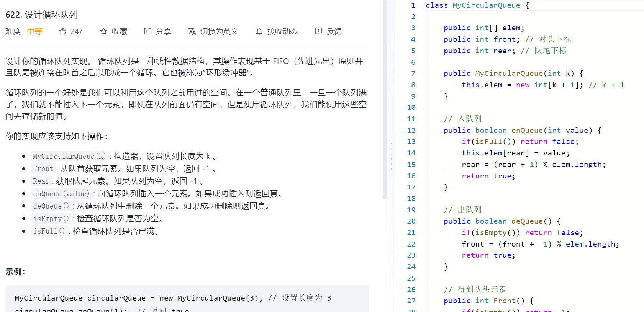Click deQueue() inline code item
The image size is (644, 312).
(51, 206)
